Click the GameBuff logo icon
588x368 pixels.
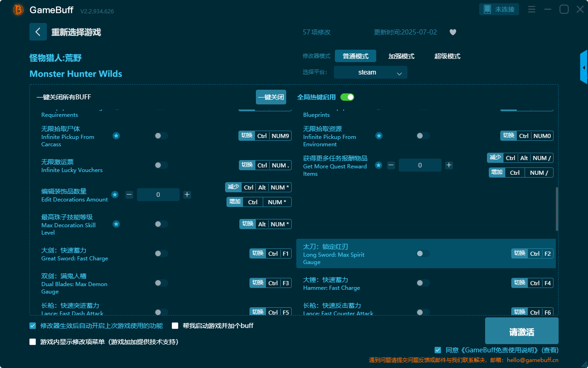[x=18, y=10]
